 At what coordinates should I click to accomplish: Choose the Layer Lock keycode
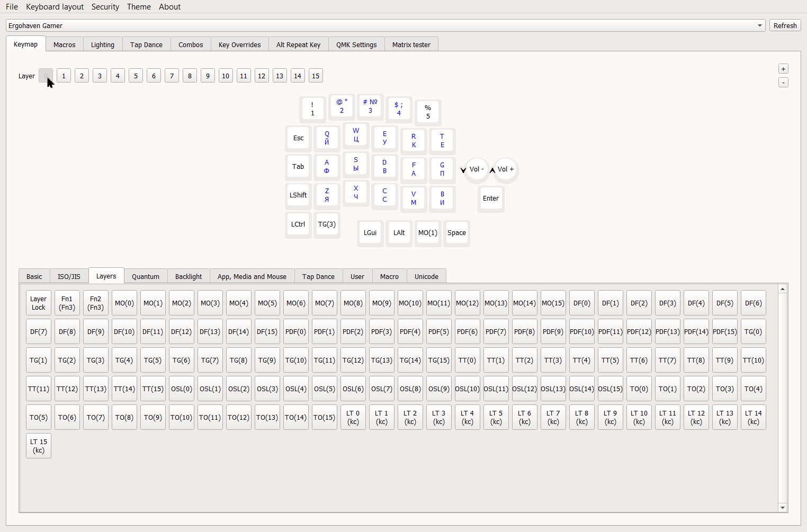pyautogui.click(x=39, y=303)
